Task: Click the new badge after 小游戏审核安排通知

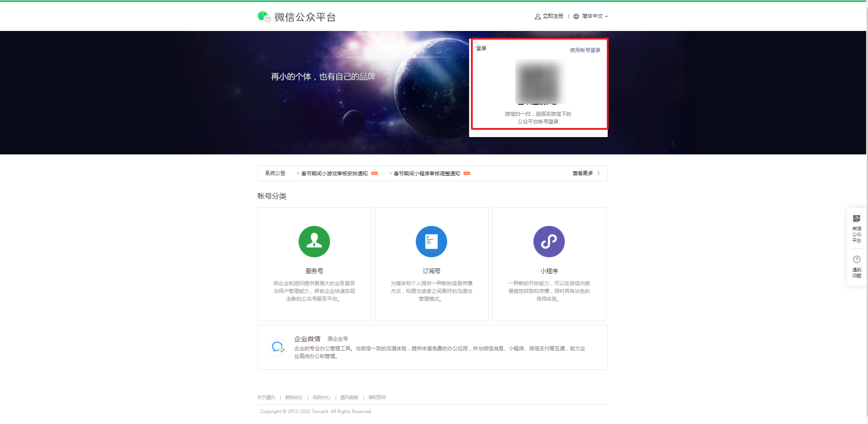Action: click(374, 173)
